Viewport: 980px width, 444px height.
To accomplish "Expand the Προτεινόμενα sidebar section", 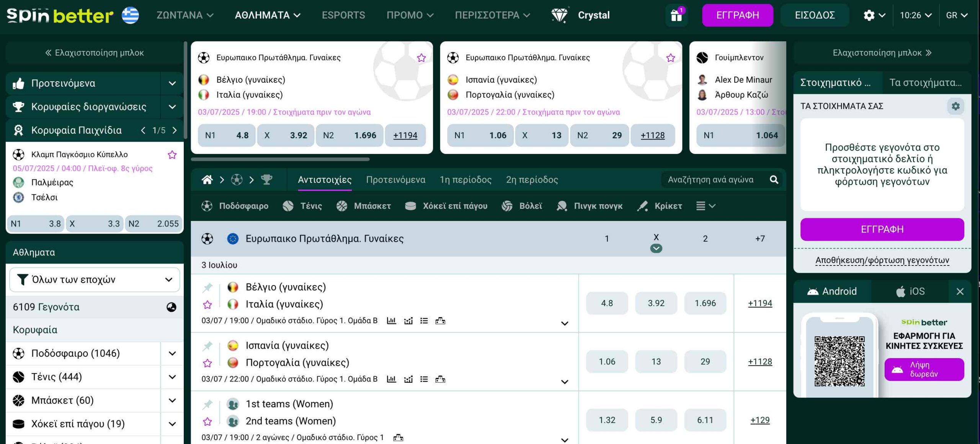I will click(x=172, y=83).
